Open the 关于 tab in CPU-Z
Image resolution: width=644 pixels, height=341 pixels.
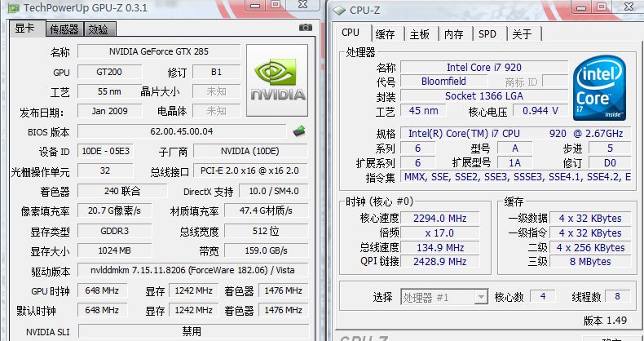[521, 34]
